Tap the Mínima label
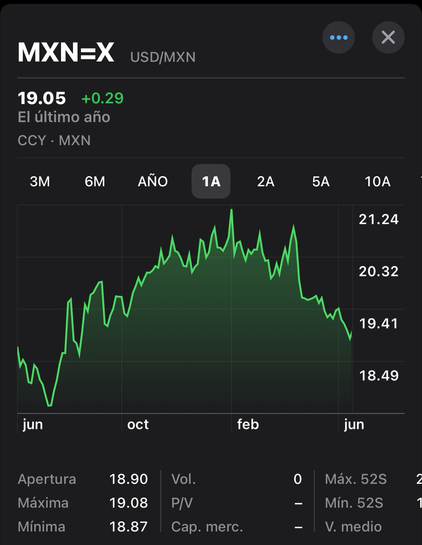The width and height of the screenshot is (422, 545). click(41, 527)
